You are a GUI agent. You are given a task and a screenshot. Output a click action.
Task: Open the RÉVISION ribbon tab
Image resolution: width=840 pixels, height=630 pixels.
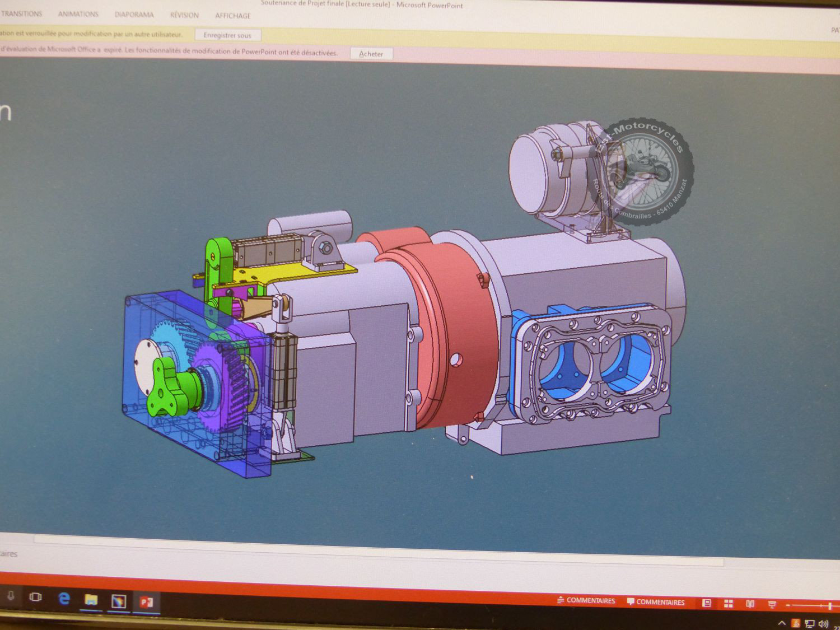tap(184, 15)
